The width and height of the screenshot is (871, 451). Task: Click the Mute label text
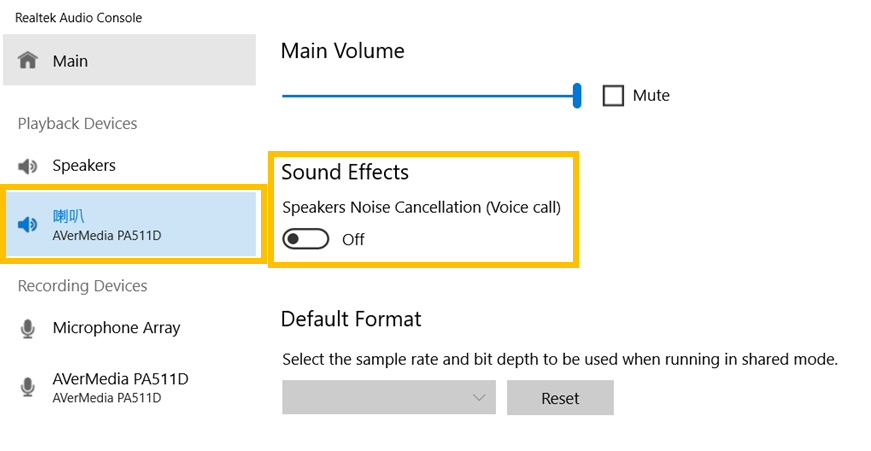tap(651, 96)
